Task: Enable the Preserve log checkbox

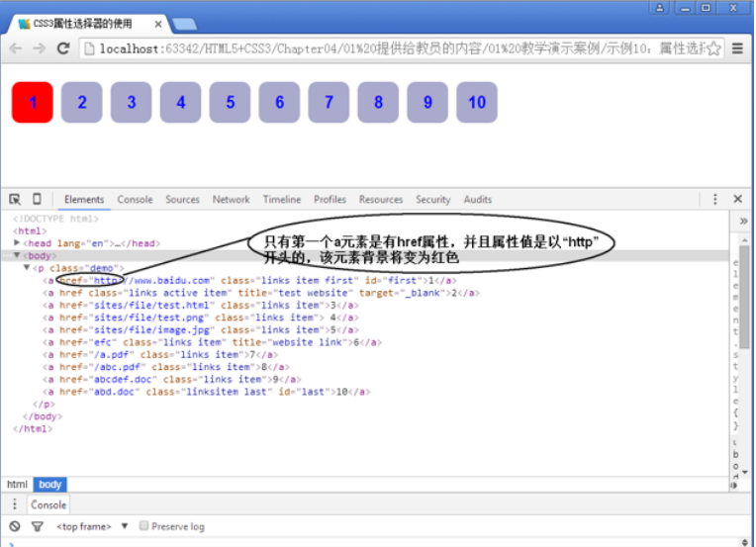Action: tap(143, 525)
